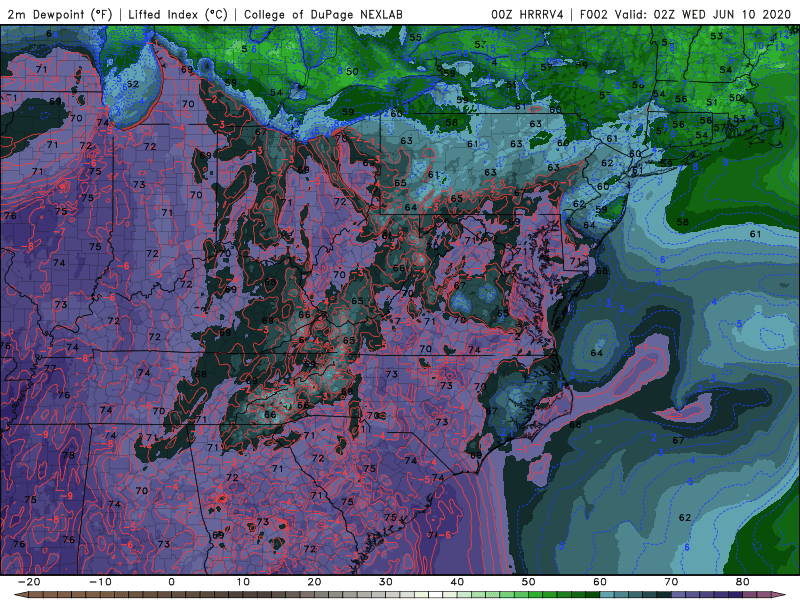This screenshot has width=800, height=600.
Task: Click the "20" color scale label
Action: (314, 582)
